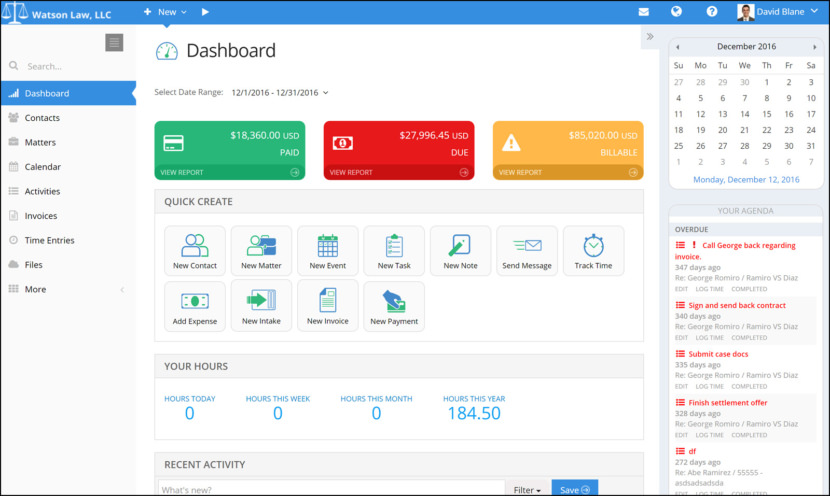The width and height of the screenshot is (830, 496).
Task: Open Matters in the sidebar
Action: 68,142
